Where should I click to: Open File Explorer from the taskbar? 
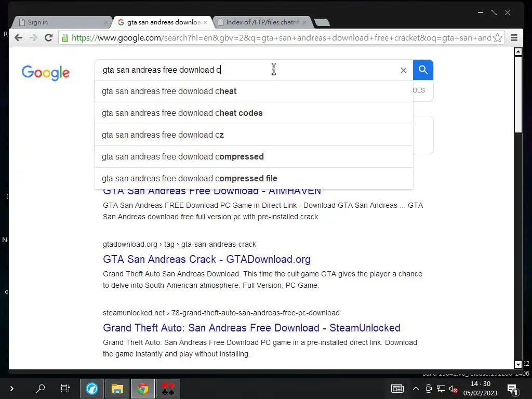tap(117, 389)
